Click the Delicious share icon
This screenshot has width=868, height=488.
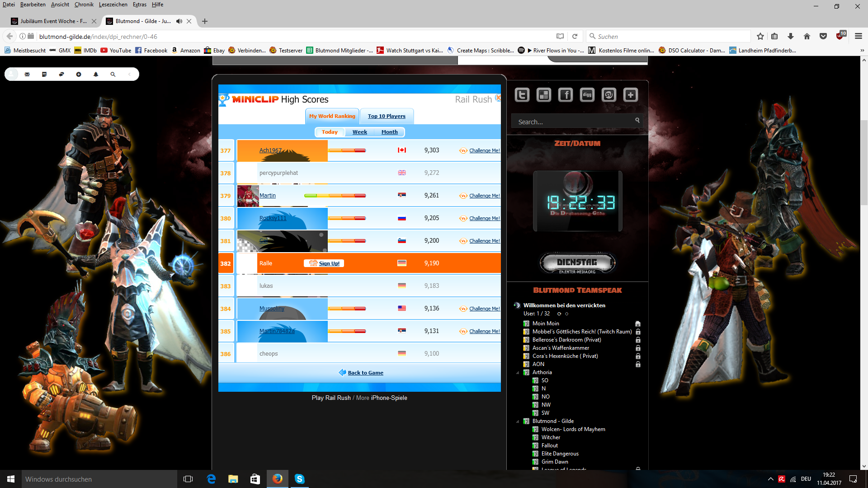pyautogui.click(x=544, y=95)
